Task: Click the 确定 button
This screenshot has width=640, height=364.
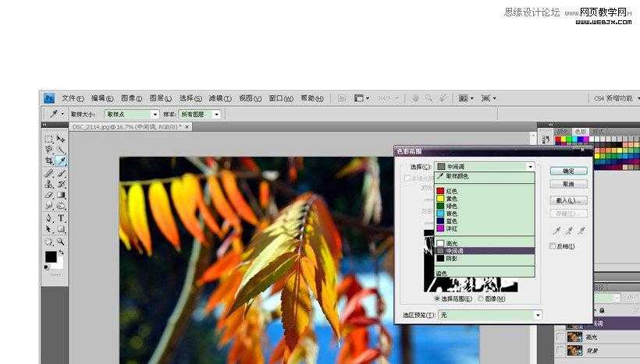Action: click(x=568, y=171)
